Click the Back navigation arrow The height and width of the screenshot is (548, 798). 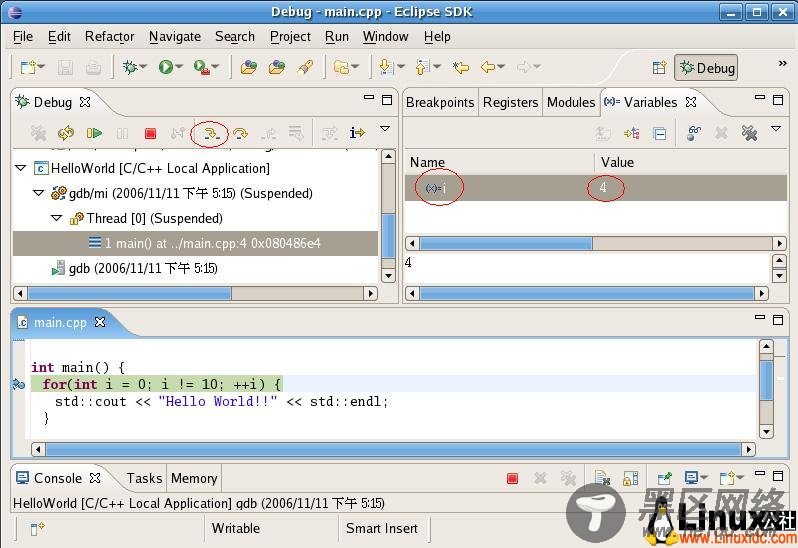488,67
